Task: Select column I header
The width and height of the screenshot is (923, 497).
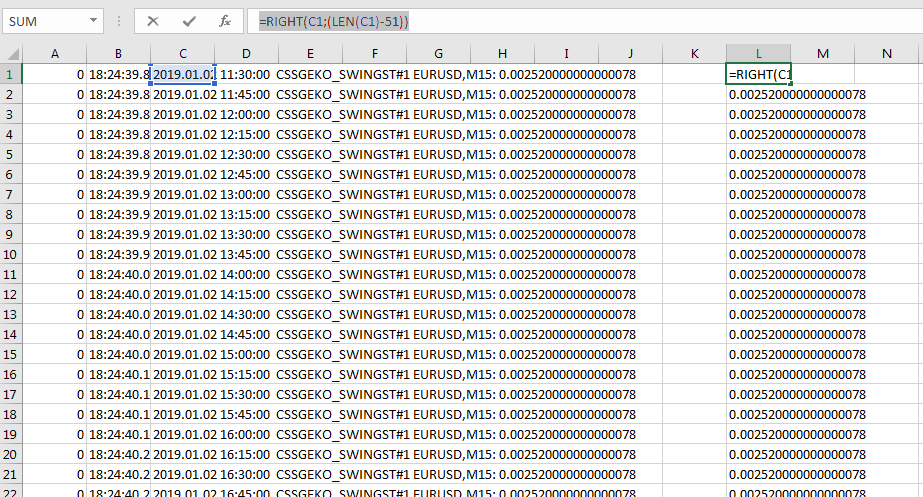Action: (566, 54)
